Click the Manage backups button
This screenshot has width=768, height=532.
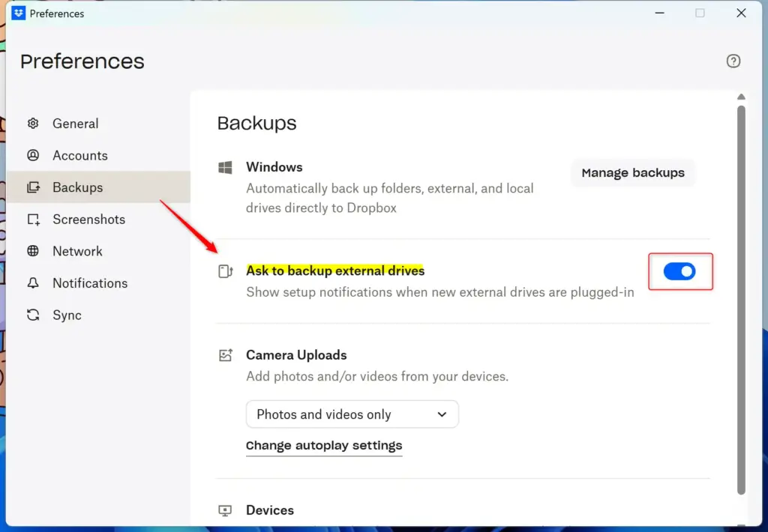pos(633,173)
